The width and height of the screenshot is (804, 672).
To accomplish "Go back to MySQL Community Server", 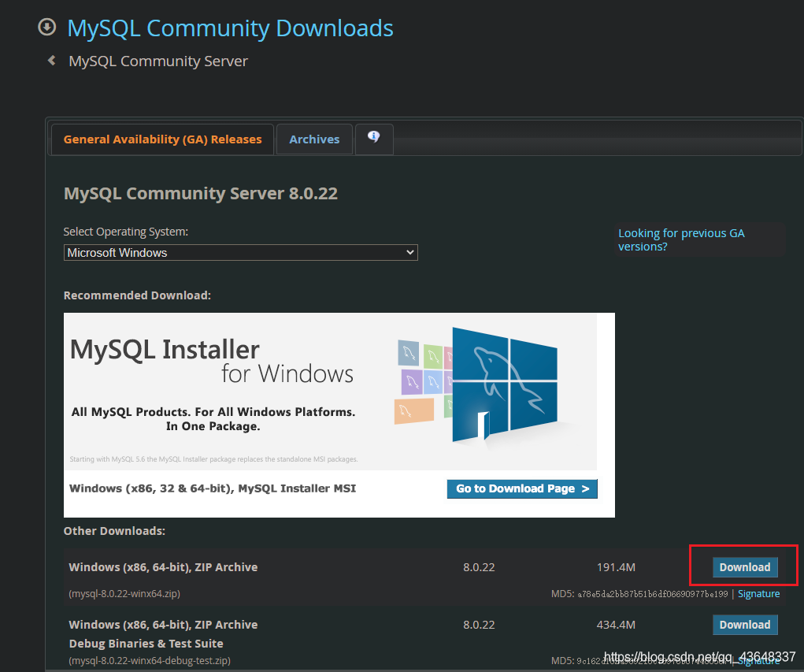I will pos(158,61).
